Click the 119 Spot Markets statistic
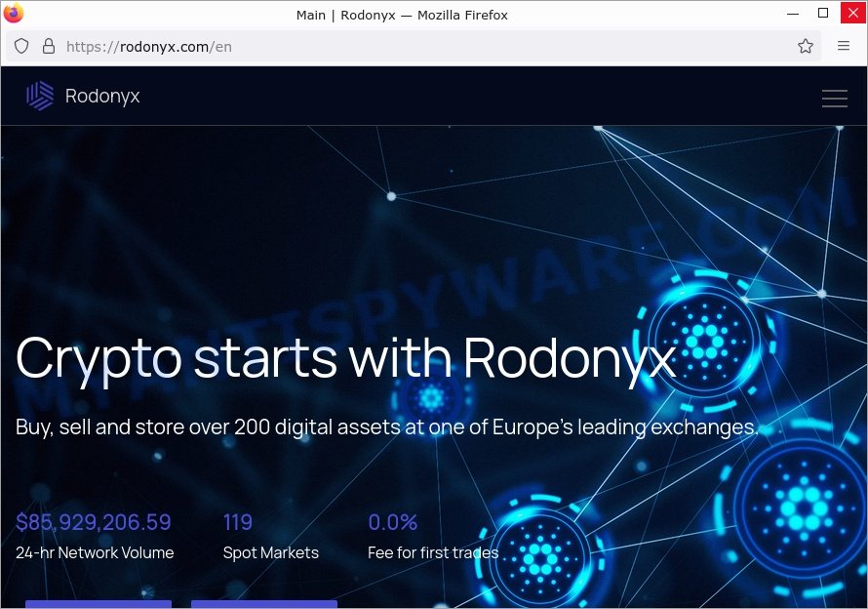The width and height of the screenshot is (868, 609). (x=238, y=522)
